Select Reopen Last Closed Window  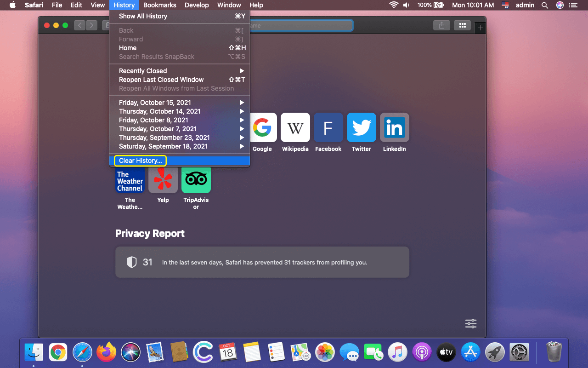point(180,80)
